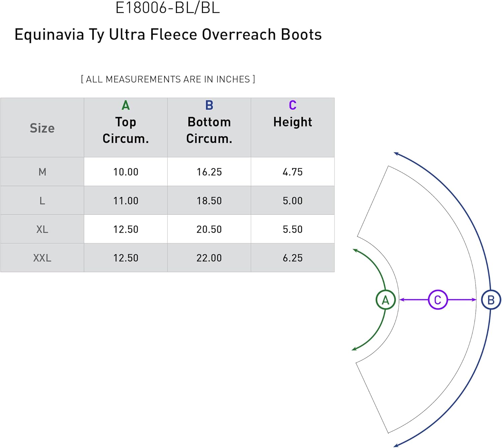Click the 16.25 bottom circumference cell
The height and width of the screenshot is (448, 502).
[209, 172]
